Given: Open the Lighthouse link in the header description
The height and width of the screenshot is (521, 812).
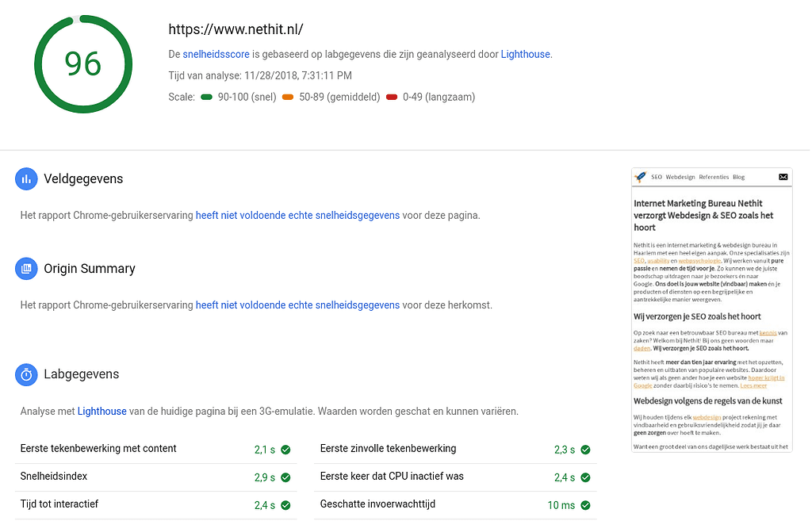Looking at the screenshot, I should coord(525,55).
